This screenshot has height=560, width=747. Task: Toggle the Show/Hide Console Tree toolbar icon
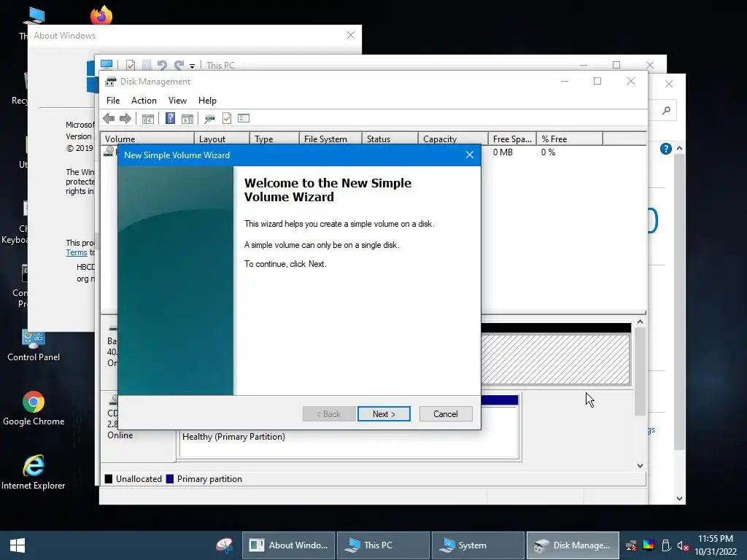coord(148,119)
